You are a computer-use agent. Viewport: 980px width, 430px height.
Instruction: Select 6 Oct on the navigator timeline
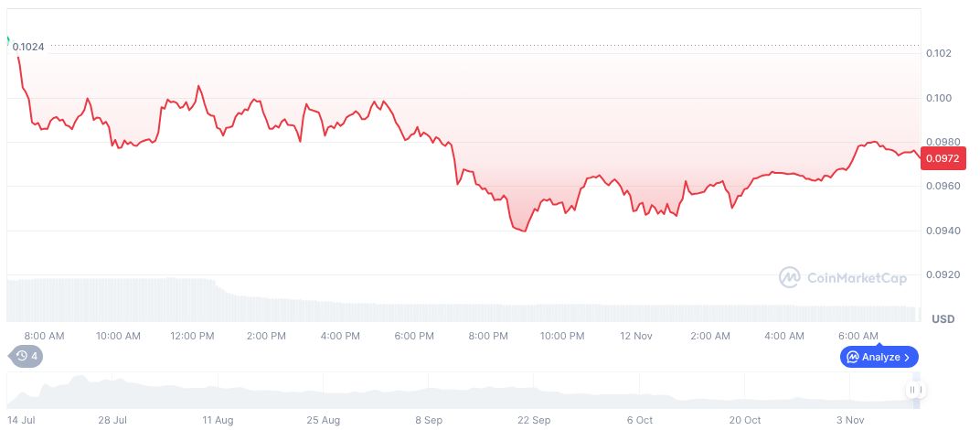(639, 420)
